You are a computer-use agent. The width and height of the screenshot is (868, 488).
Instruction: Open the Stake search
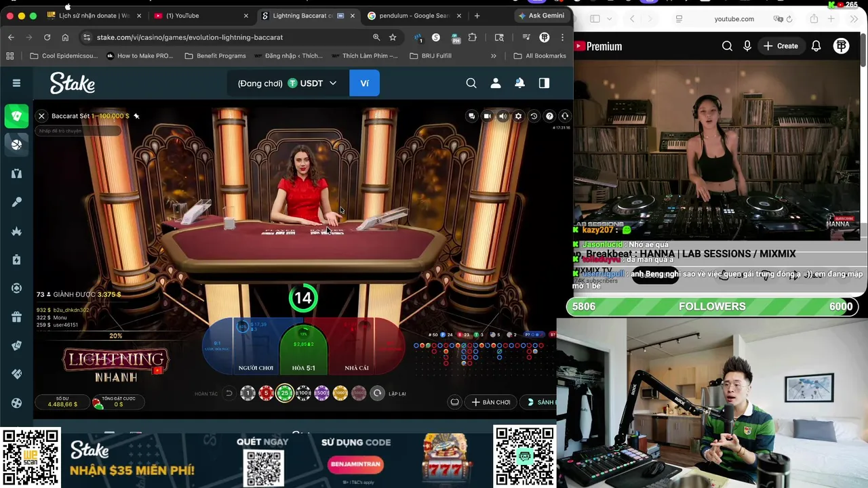point(471,83)
